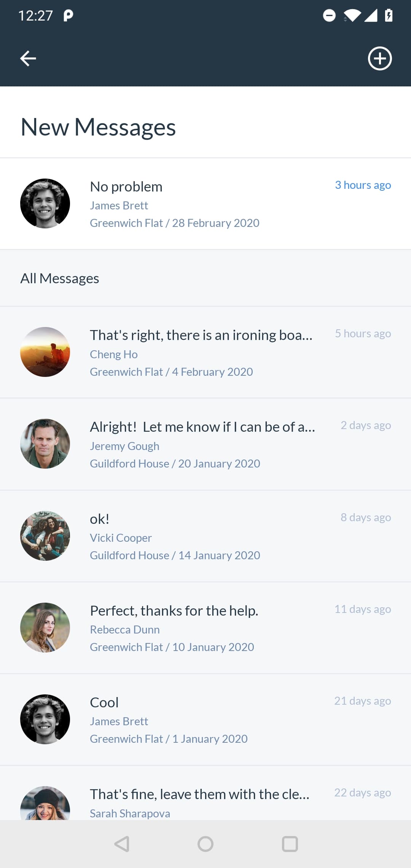Open Jeremy Gough's avatar photo
This screenshot has height=868, width=411.
45,444
